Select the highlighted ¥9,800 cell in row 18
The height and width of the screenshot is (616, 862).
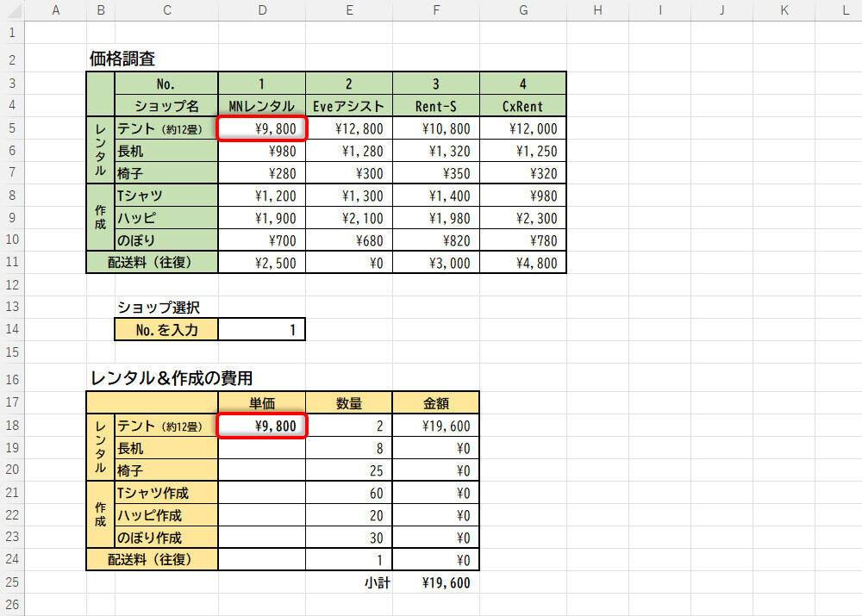tap(262, 426)
